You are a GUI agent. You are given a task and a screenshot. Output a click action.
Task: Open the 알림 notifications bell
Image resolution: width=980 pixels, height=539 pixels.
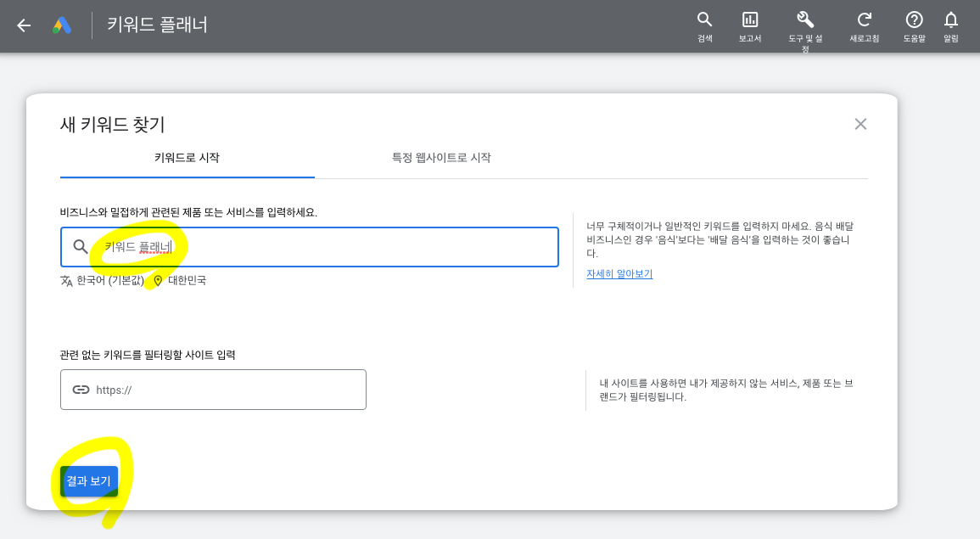click(950, 27)
